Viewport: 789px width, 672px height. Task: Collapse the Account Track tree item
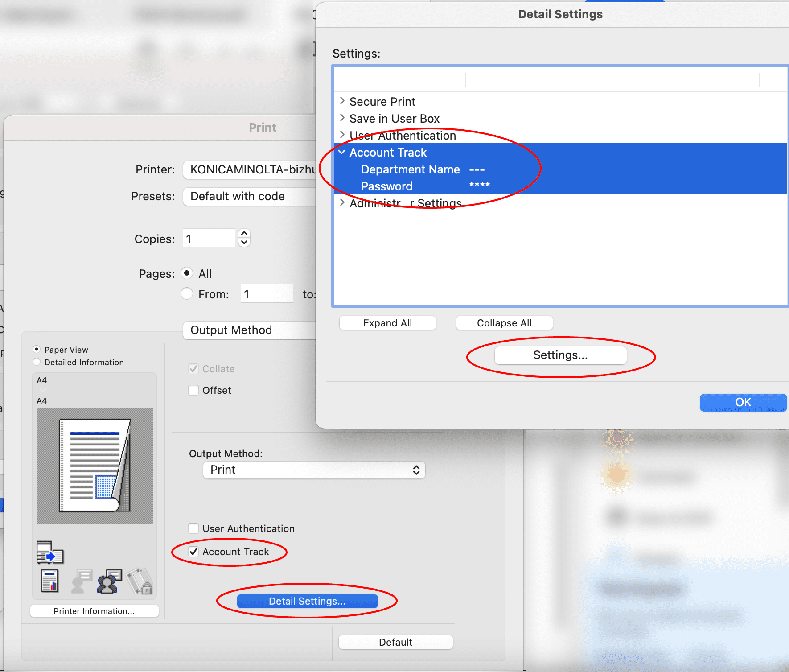[342, 152]
